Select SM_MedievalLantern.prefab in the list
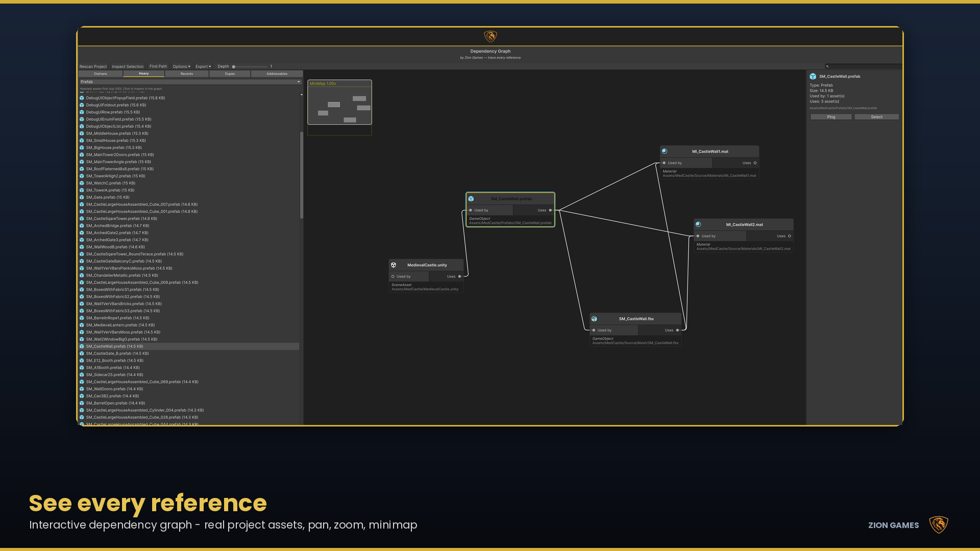The height and width of the screenshot is (551, 980). tap(189, 325)
